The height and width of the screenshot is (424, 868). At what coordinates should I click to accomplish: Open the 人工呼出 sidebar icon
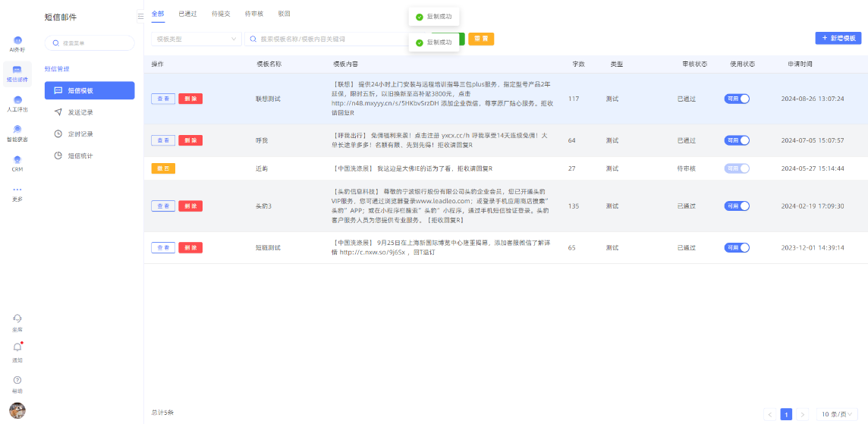click(17, 101)
